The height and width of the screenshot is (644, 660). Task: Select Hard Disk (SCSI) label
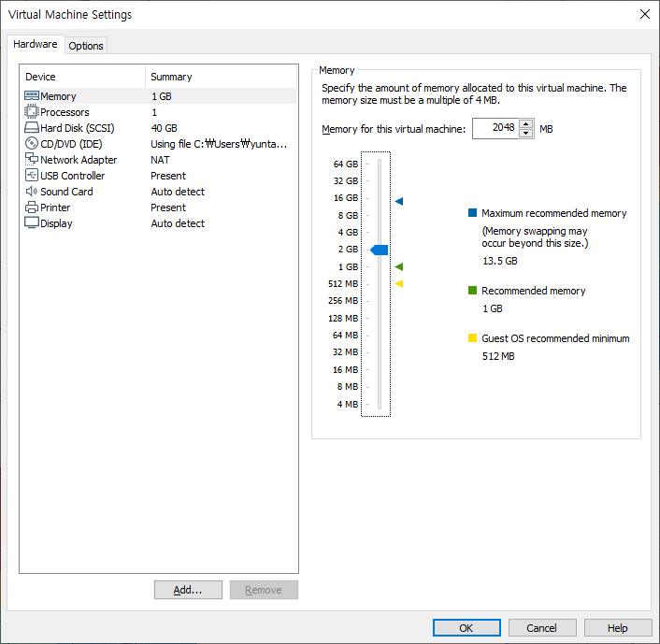(x=78, y=128)
